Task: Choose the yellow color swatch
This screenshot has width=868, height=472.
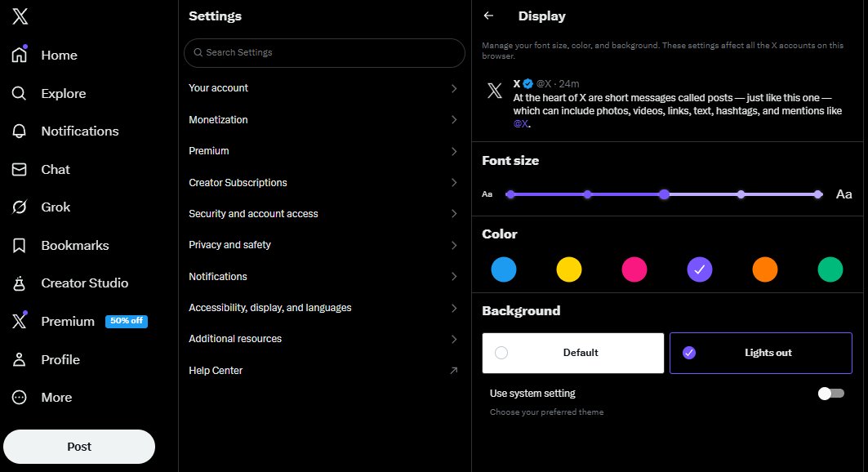Action: (569, 269)
